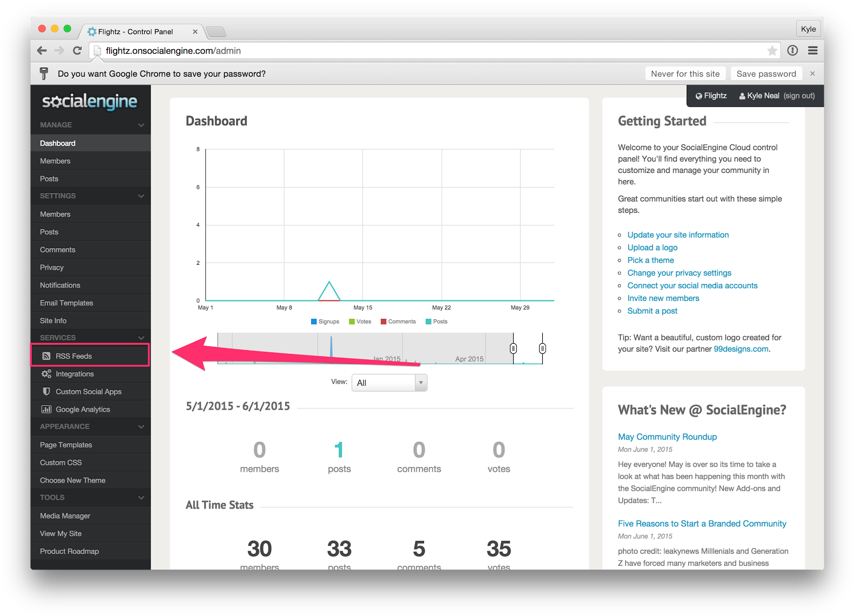Open Email Templates settings
This screenshot has width=854, height=616.
click(90, 303)
